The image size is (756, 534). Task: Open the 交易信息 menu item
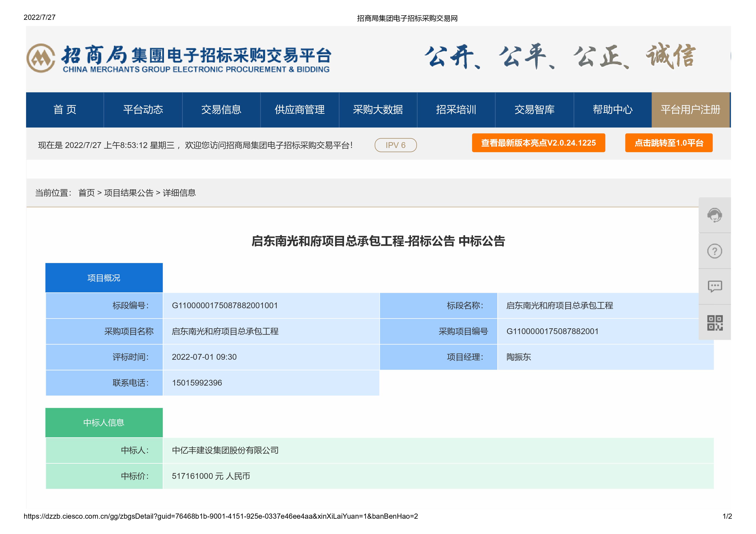[221, 110]
